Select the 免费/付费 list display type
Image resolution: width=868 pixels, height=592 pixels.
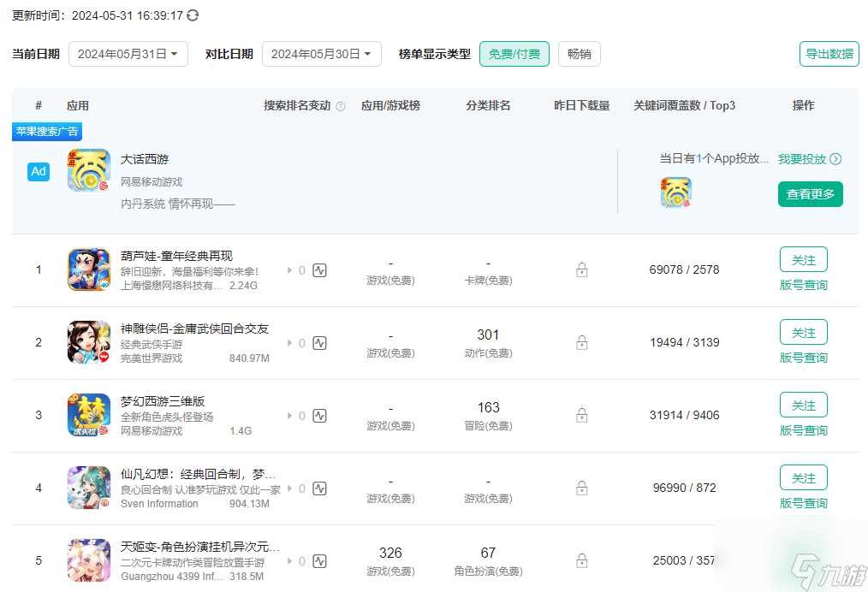(x=514, y=53)
